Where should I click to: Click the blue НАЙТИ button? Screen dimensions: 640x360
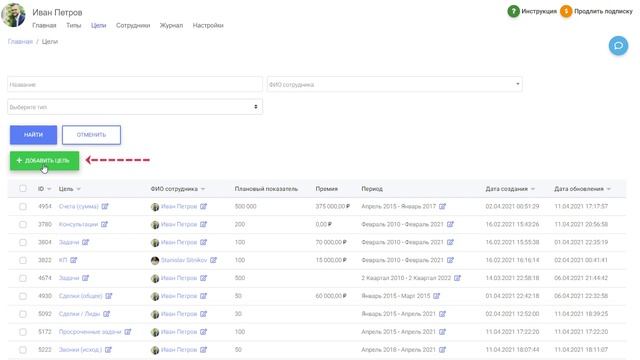33,135
